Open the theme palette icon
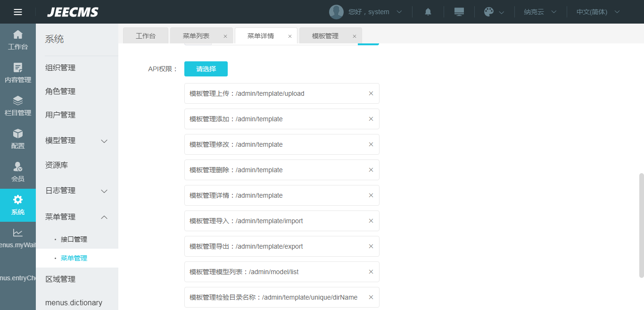Screen dimensions: 644x310 tap(489, 12)
